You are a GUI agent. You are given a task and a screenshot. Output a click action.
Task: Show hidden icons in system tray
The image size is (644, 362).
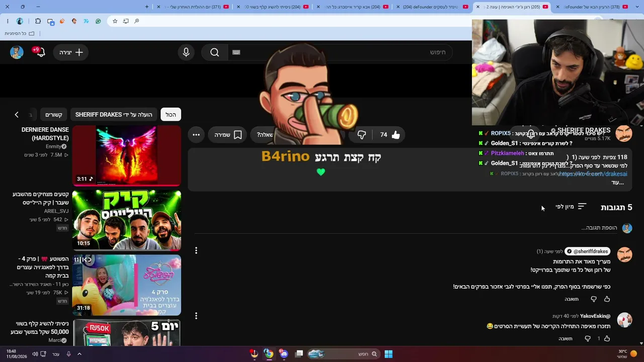pyautogui.click(x=79, y=354)
